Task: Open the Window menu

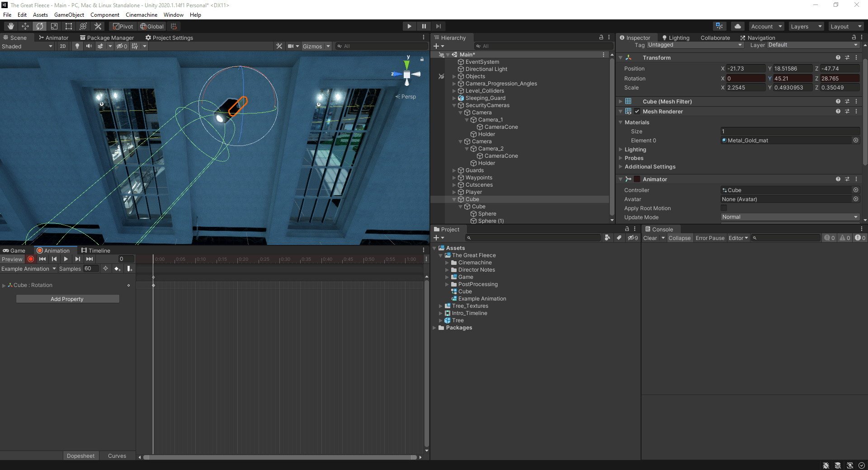Action: point(173,14)
